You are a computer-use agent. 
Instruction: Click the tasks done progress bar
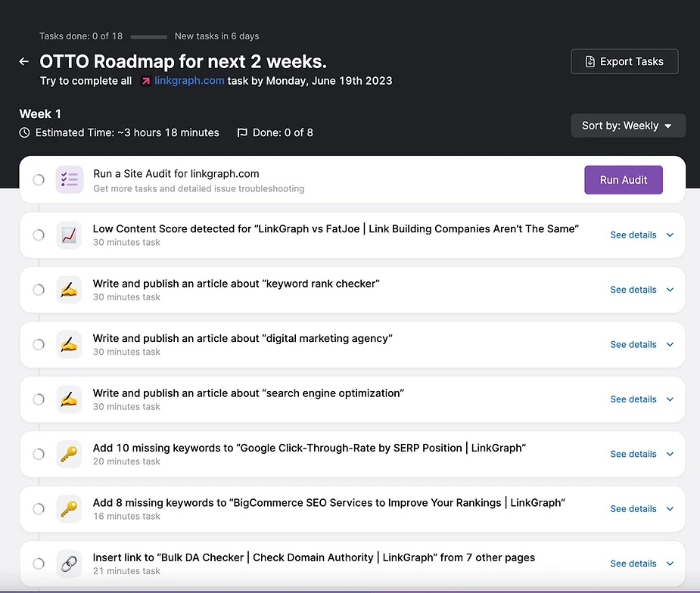point(148,36)
